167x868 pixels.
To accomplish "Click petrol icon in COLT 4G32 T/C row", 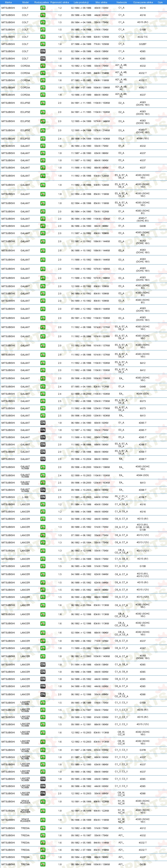I will [42, 37].
